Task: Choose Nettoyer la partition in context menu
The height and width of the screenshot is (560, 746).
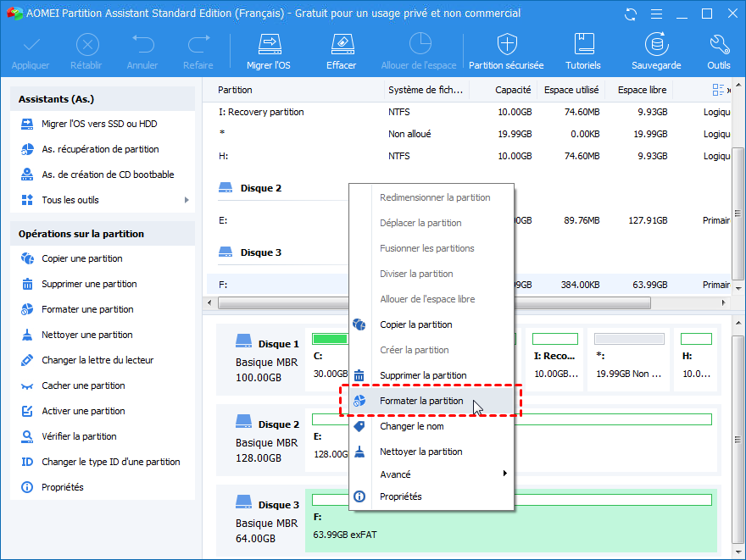Action: [431, 452]
